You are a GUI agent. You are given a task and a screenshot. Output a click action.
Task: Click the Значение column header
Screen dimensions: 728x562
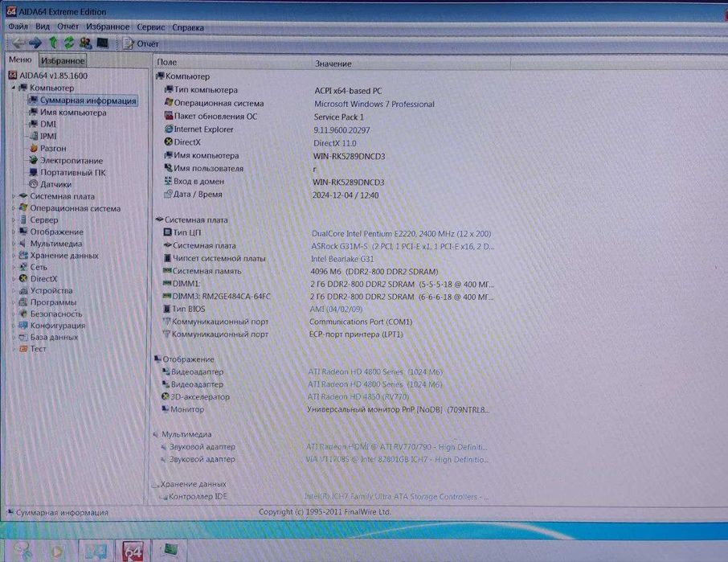(410, 64)
